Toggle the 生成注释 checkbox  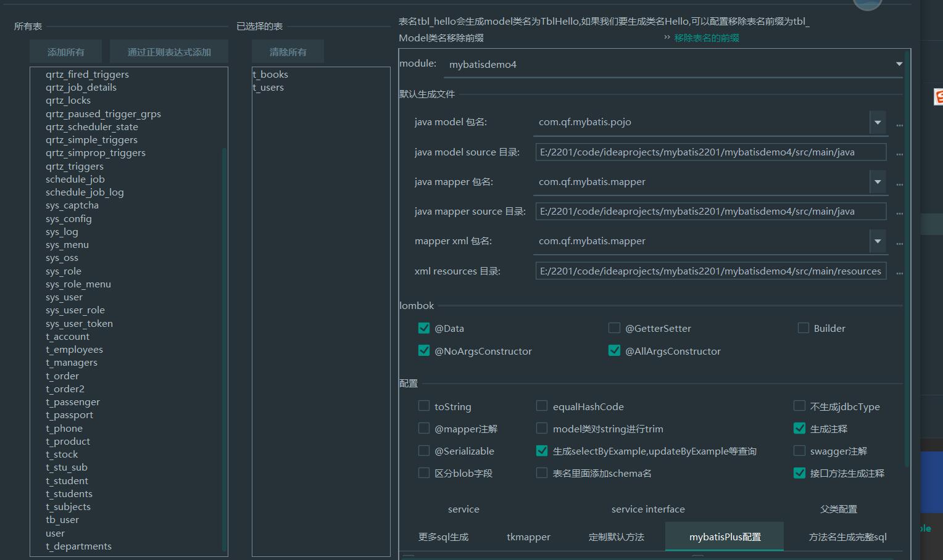coord(799,428)
